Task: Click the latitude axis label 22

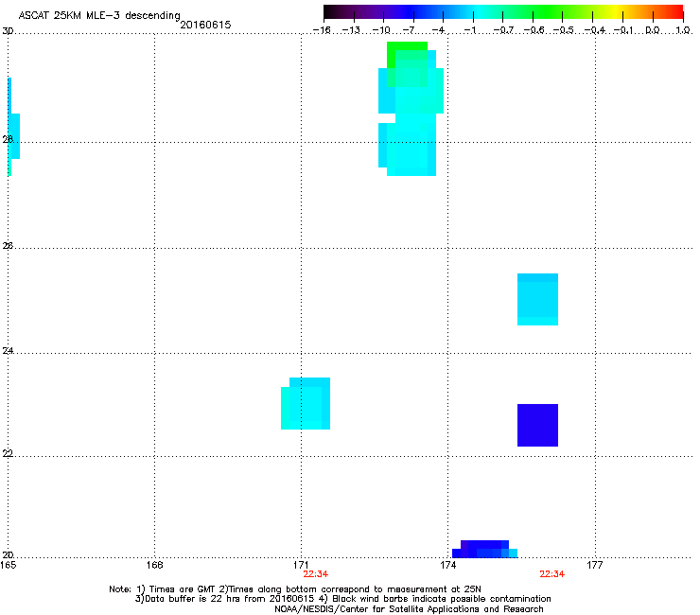Action: coord(8,454)
